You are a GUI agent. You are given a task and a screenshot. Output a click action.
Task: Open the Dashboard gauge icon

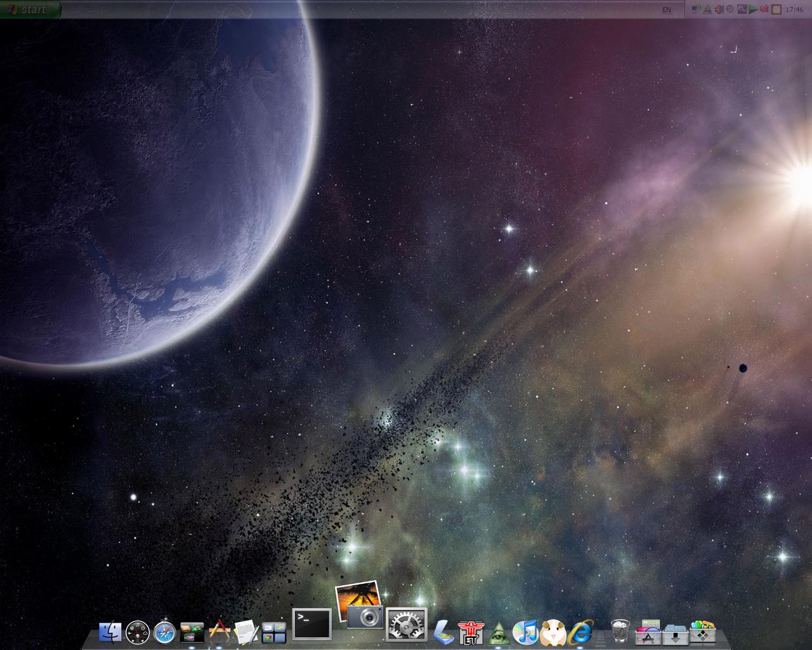[x=138, y=632]
